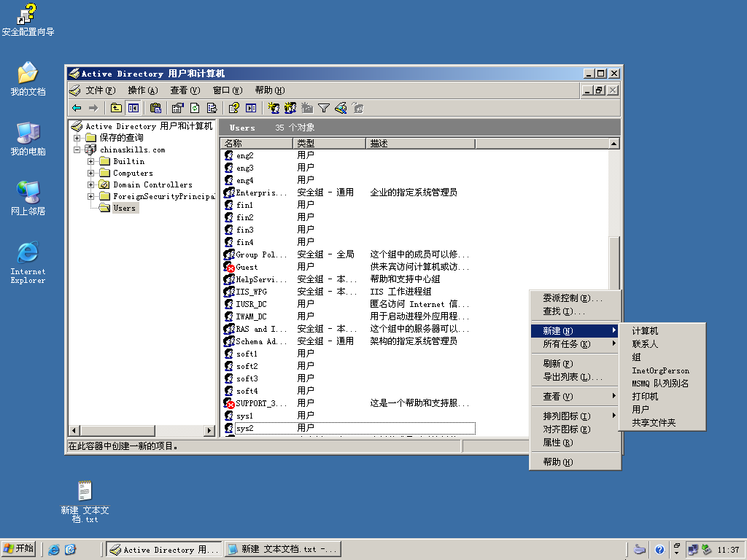
Task: Open Properties via the toolbar icon
Action: pos(177,108)
